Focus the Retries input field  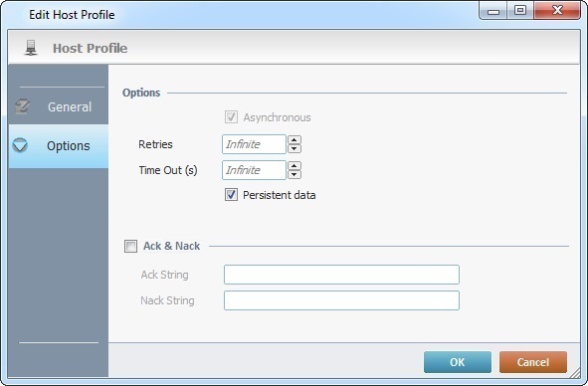[x=254, y=144]
